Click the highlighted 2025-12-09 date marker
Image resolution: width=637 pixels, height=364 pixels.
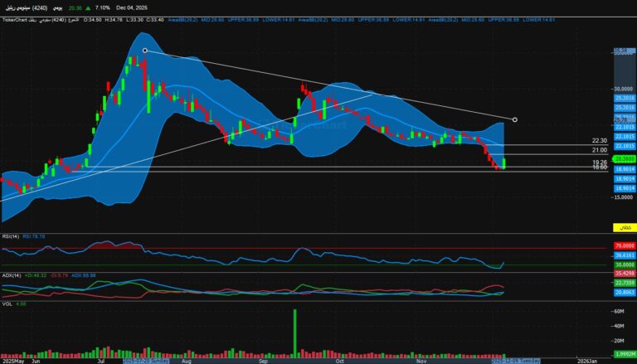pyautogui.click(x=517, y=361)
